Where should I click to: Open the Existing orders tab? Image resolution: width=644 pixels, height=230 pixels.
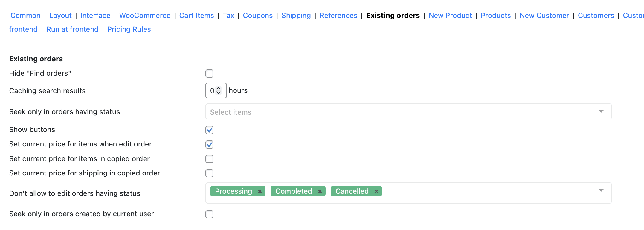(393, 15)
